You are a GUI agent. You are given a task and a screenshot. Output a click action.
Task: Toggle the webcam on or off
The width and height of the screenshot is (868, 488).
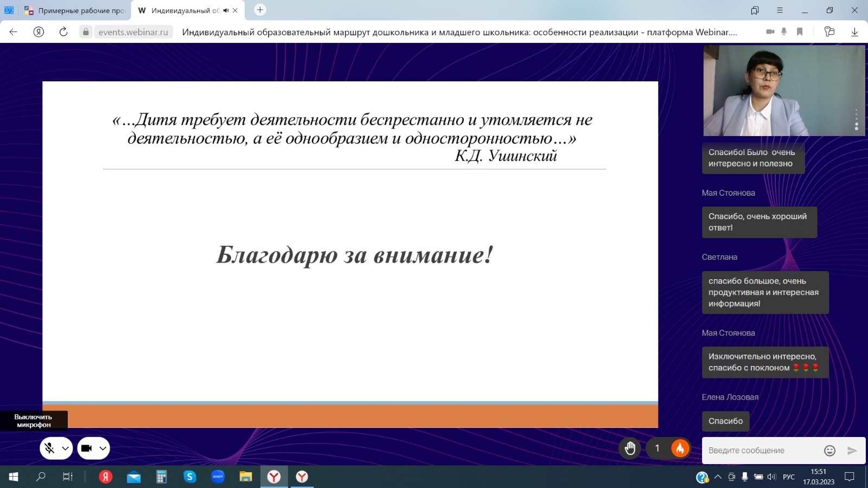(x=86, y=448)
